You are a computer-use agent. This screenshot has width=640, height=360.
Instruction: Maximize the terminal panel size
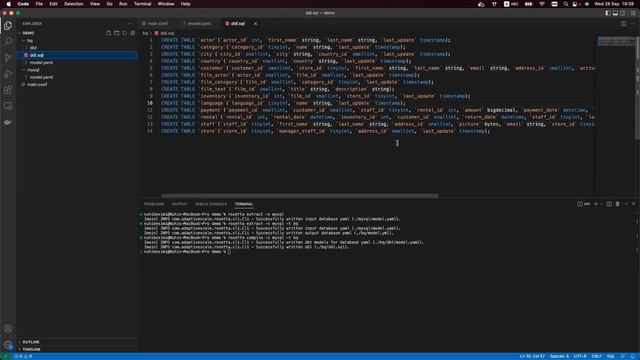[x=626, y=204]
